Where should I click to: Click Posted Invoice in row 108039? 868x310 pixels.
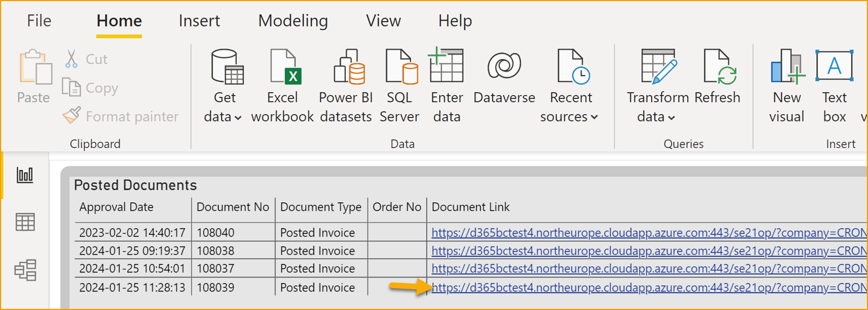coord(317,287)
